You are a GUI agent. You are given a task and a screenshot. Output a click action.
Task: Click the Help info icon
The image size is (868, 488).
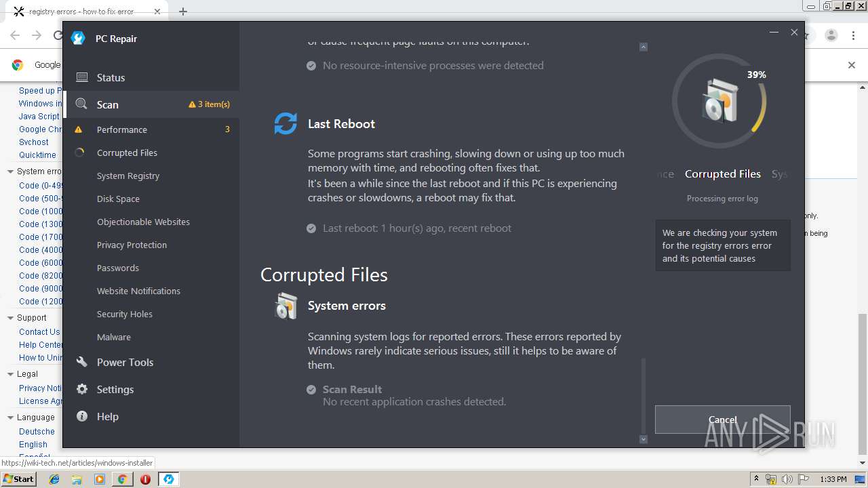point(81,416)
